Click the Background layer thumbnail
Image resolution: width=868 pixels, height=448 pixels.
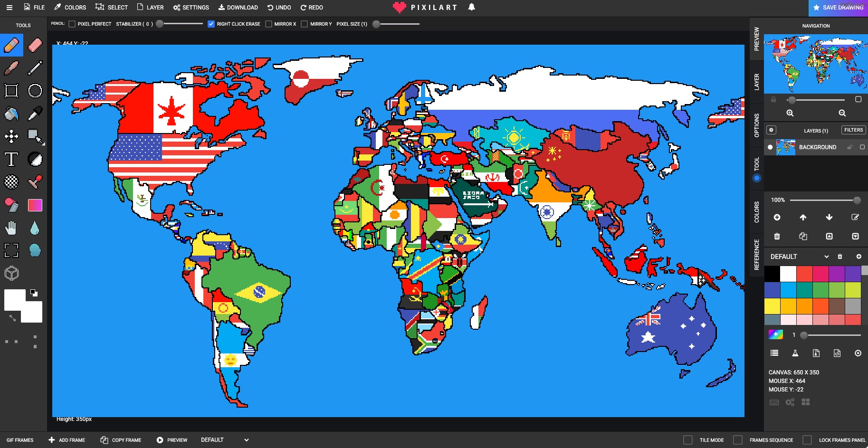(785, 147)
